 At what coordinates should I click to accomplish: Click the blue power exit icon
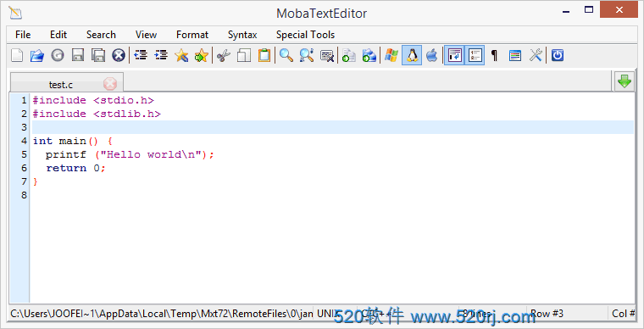pyautogui.click(x=558, y=55)
